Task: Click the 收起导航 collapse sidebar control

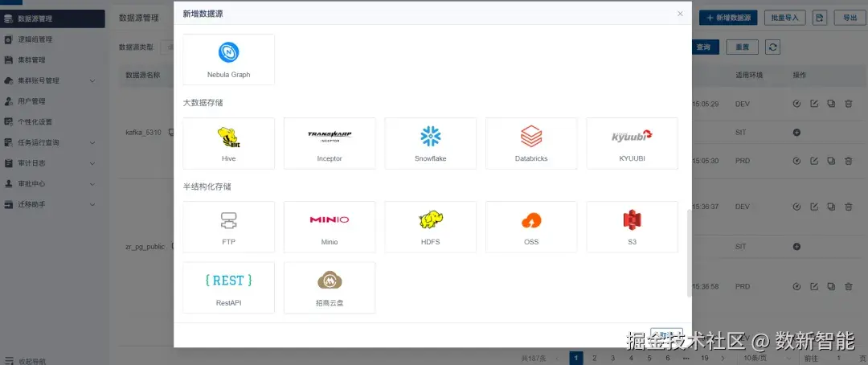Action: click(26, 360)
